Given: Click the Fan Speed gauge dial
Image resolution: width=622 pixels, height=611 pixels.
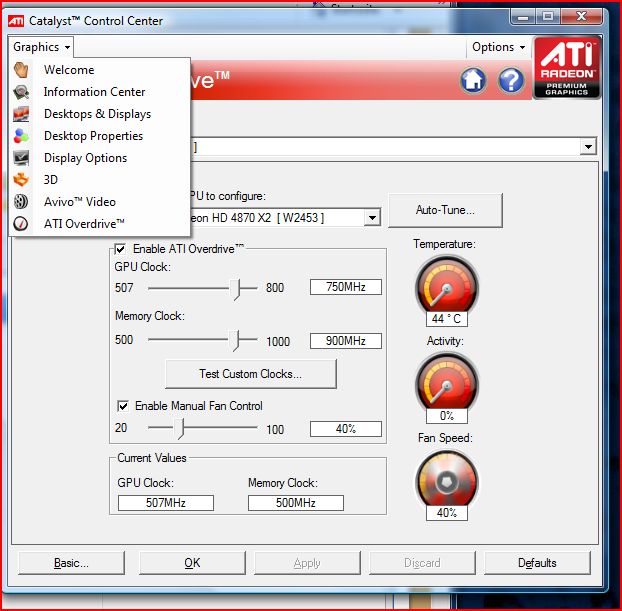Looking at the screenshot, I should tap(447, 479).
